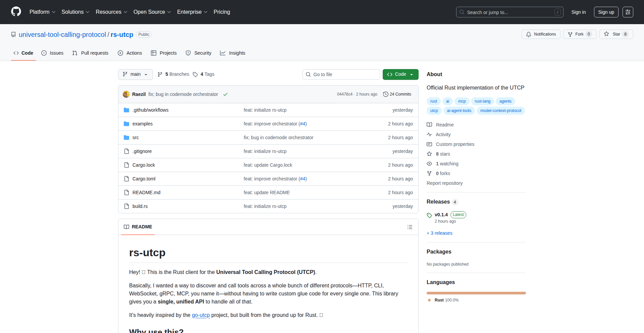Open the Platform navigation dropdown
Image resolution: width=644 pixels, height=333 pixels.
42,12
